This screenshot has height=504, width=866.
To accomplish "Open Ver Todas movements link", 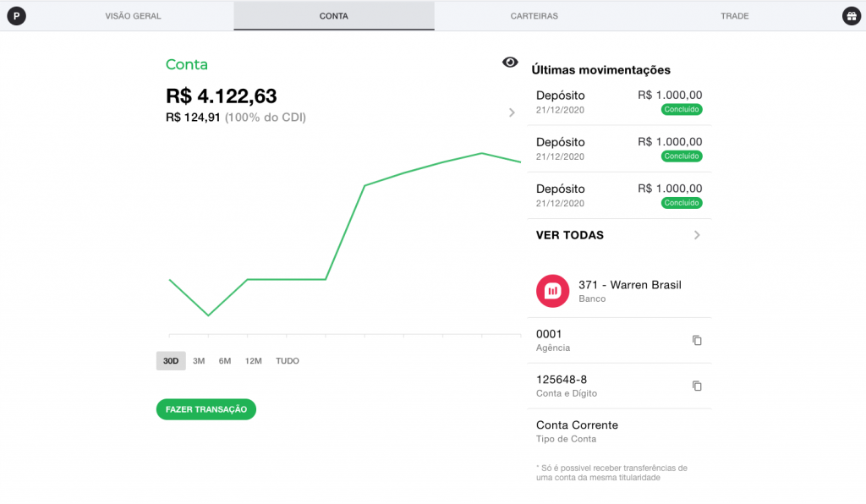I will point(570,235).
